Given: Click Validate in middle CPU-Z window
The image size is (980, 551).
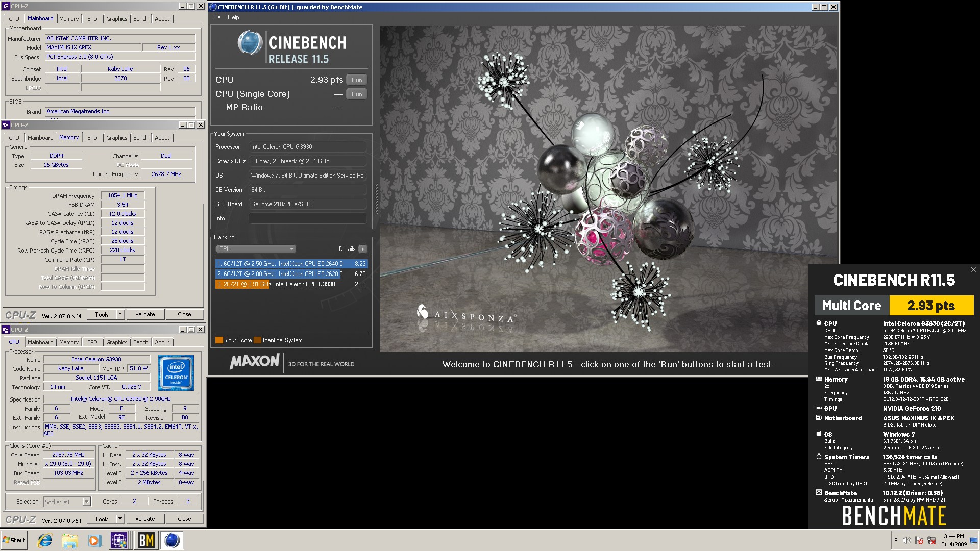Looking at the screenshot, I should tap(145, 315).
